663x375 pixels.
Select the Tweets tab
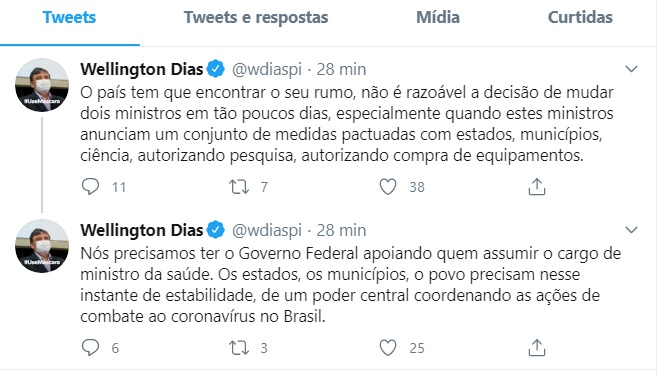(x=69, y=18)
